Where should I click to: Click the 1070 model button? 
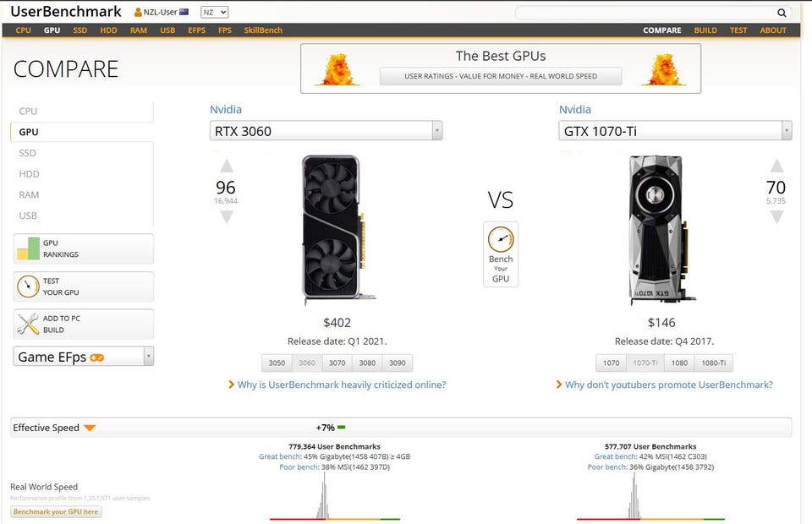tap(611, 363)
